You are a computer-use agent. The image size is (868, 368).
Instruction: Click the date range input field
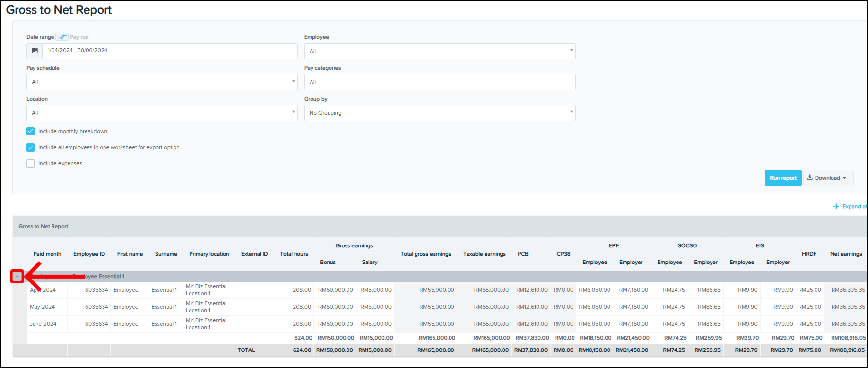click(x=170, y=51)
